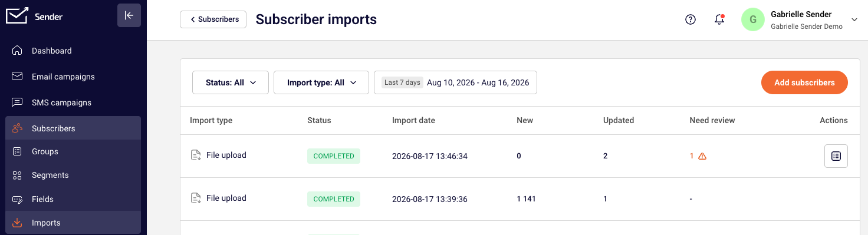Open the Status: All dropdown
Screen dimensions: 868x235
231,82
